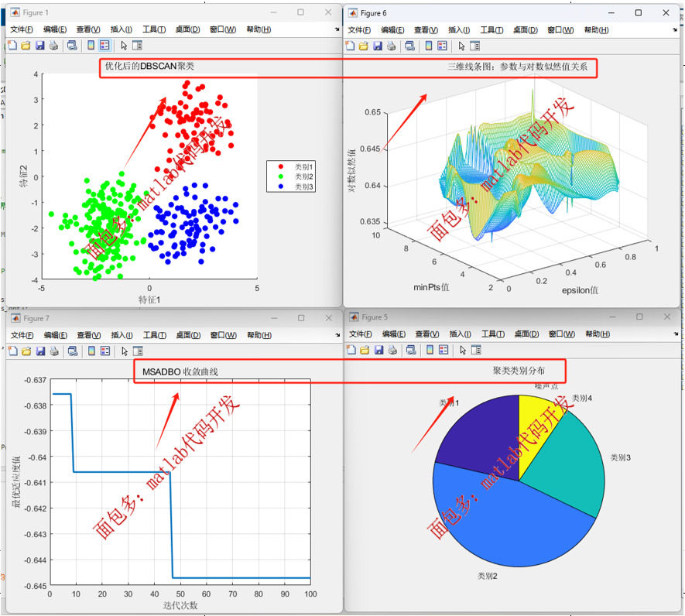Image resolution: width=685 pixels, height=616 pixels.
Task: Click Link Plot icon in Figure 6 toolbar
Action: [x=409, y=46]
